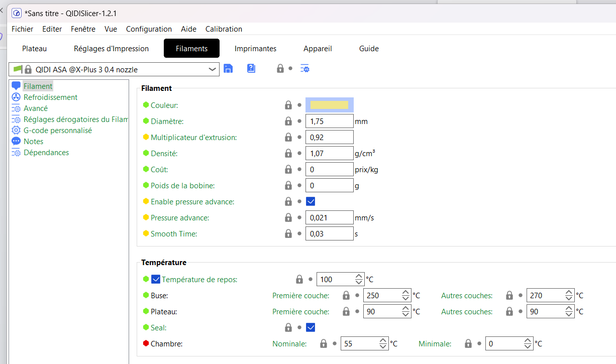This screenshot has height=364, width=616.
Task: Open the QIDI ASA filament preset dropdown
Action: 114,69
